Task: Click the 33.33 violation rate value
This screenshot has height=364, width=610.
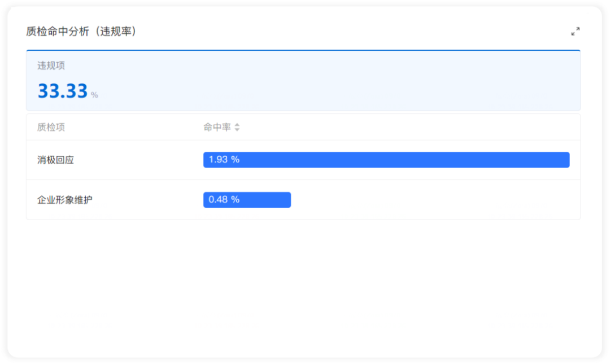Action: [x=63, y=91]
